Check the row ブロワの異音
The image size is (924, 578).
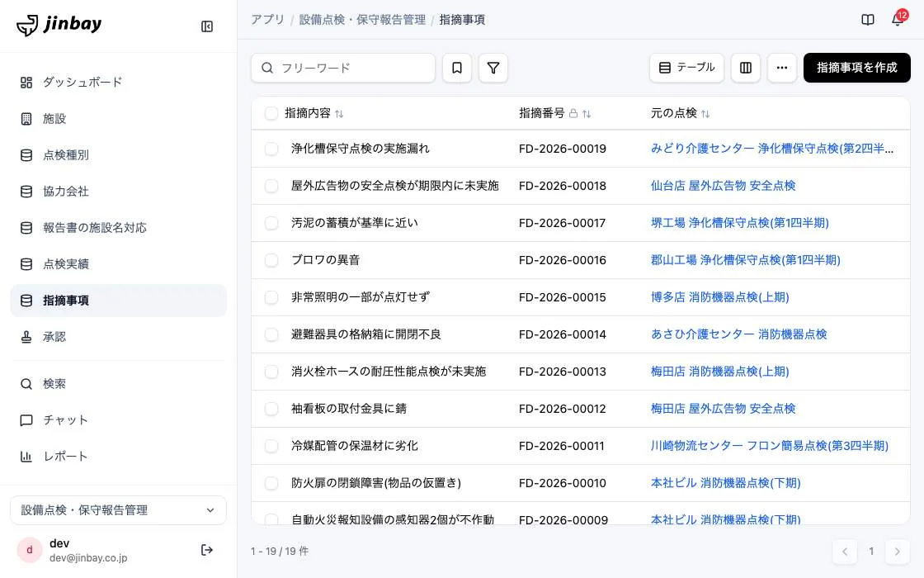click(271, 260)
